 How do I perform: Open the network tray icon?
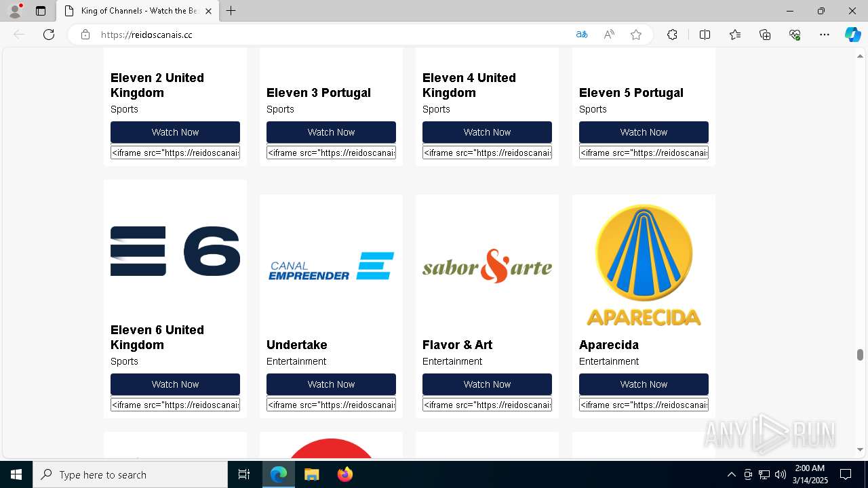click(x=764, y=474)
